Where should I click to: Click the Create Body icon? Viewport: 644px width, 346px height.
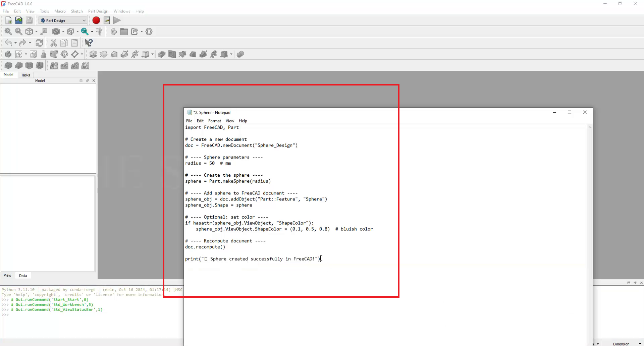[x=8, y=54]
